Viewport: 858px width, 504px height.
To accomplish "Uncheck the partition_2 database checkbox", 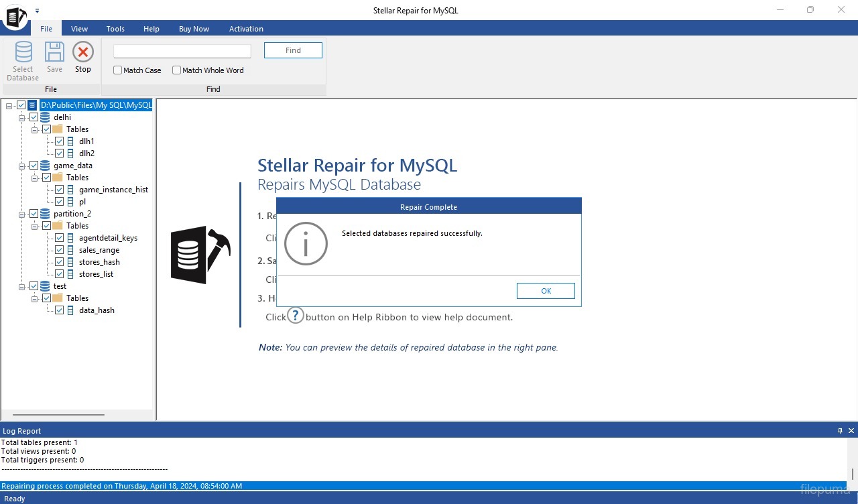I will coord(34,214).
